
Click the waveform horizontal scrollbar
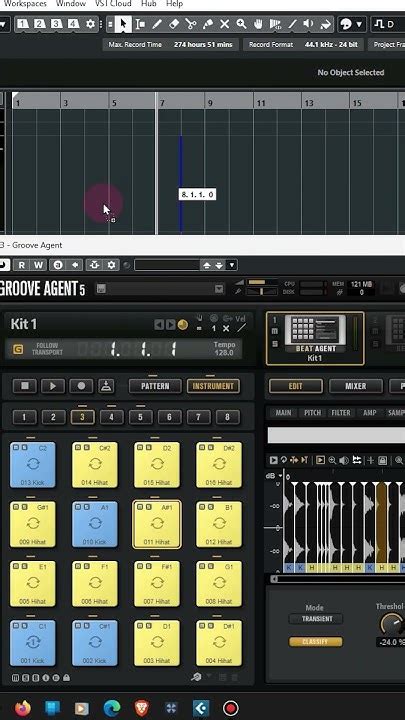(338, 579)
